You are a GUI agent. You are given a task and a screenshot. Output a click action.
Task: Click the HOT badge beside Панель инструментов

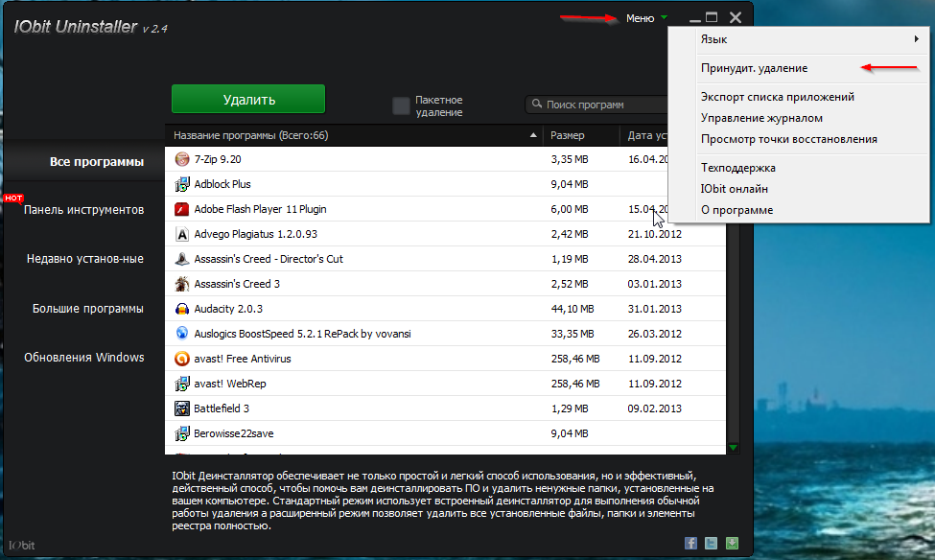tap(13, 198)
